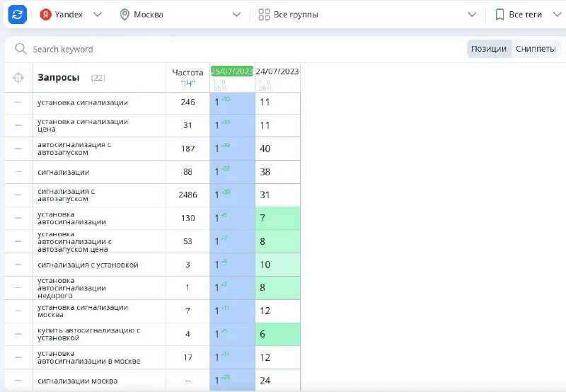Click frequency value 2486
566x392 pixels.
point(187,195)
